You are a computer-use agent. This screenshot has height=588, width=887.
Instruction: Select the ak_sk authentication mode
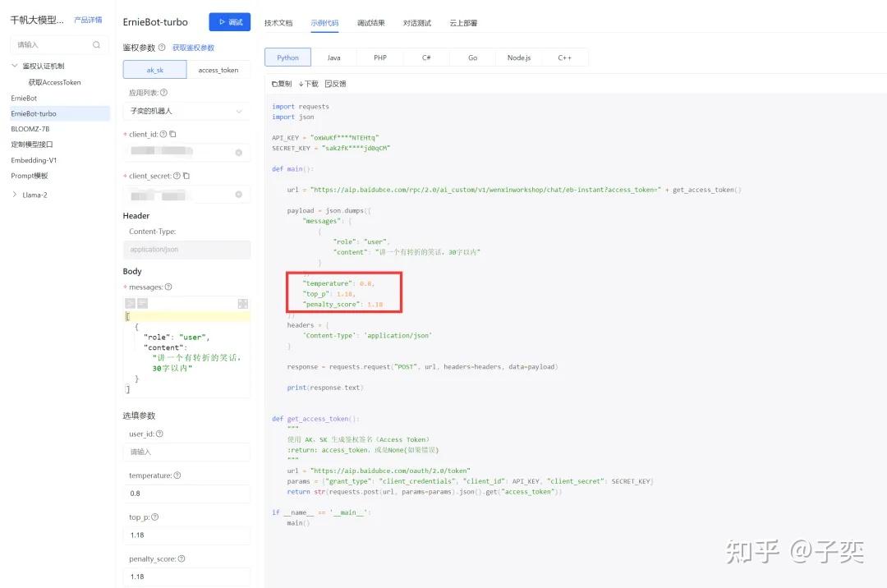(155, 70)
